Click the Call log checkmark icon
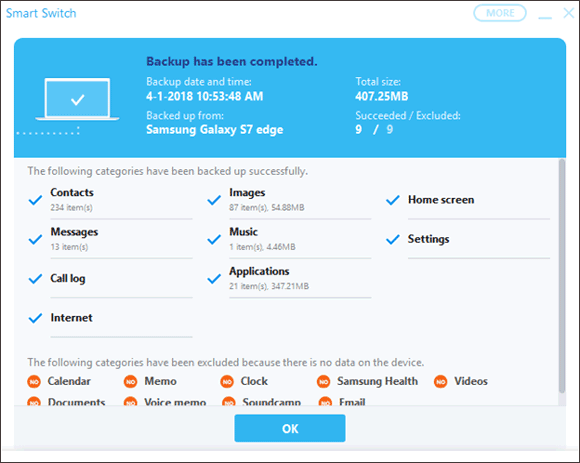The image size is (580, 463). coord(35,278)
